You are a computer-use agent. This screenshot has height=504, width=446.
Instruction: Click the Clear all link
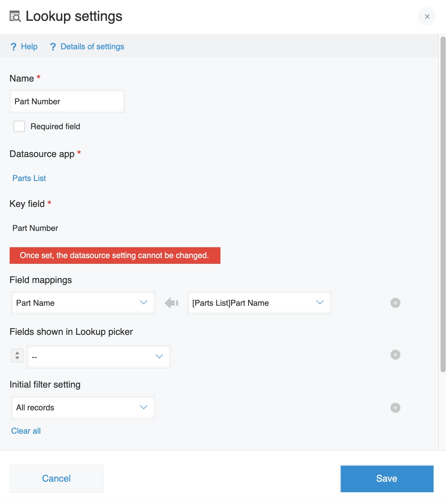(x=26, y=431)
